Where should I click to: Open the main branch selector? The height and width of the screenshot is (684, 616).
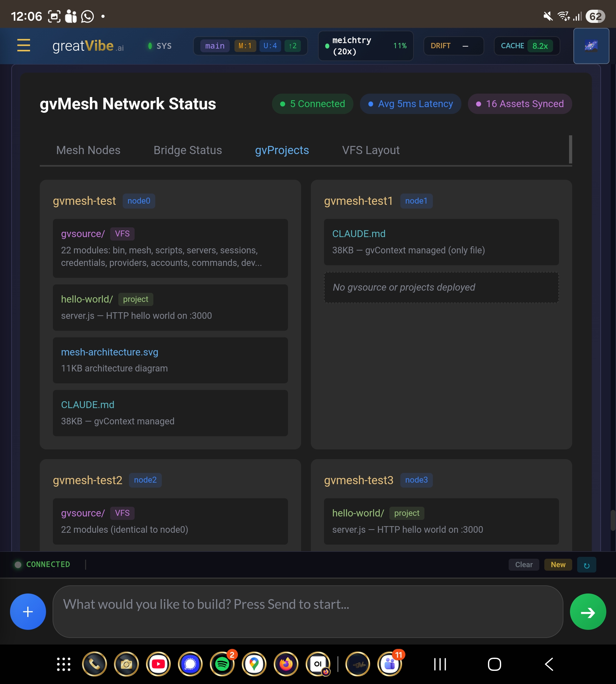(215, 46)
